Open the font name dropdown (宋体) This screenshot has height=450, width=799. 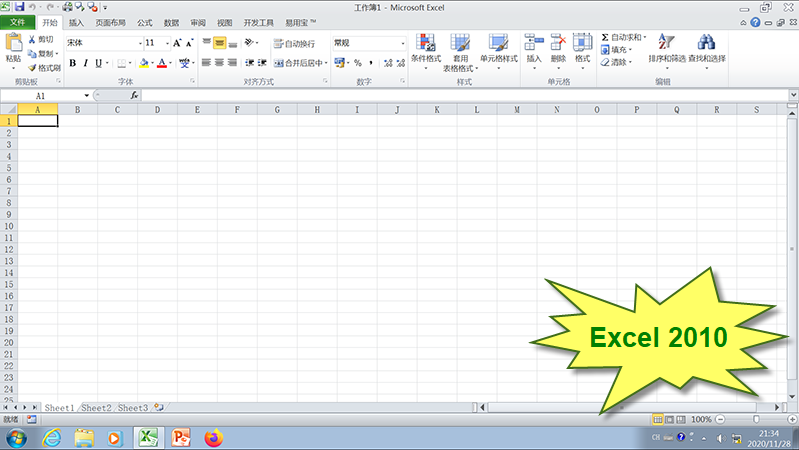140,43
